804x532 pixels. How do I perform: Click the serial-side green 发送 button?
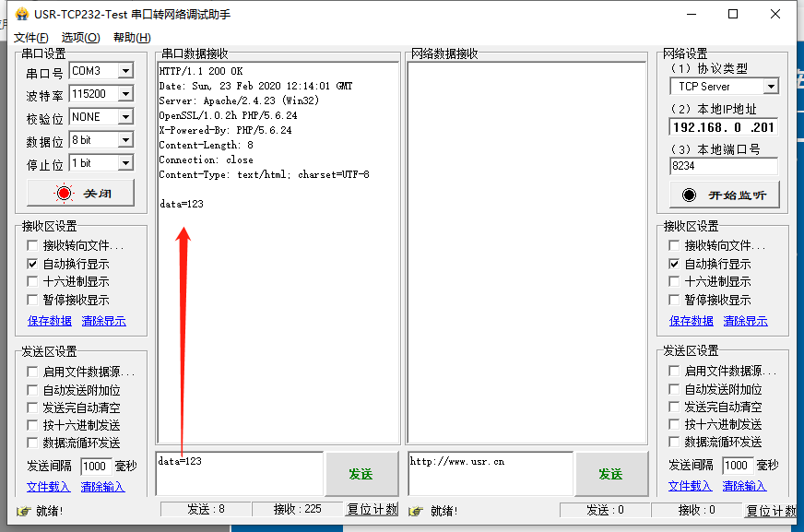(x=361, y=474)
